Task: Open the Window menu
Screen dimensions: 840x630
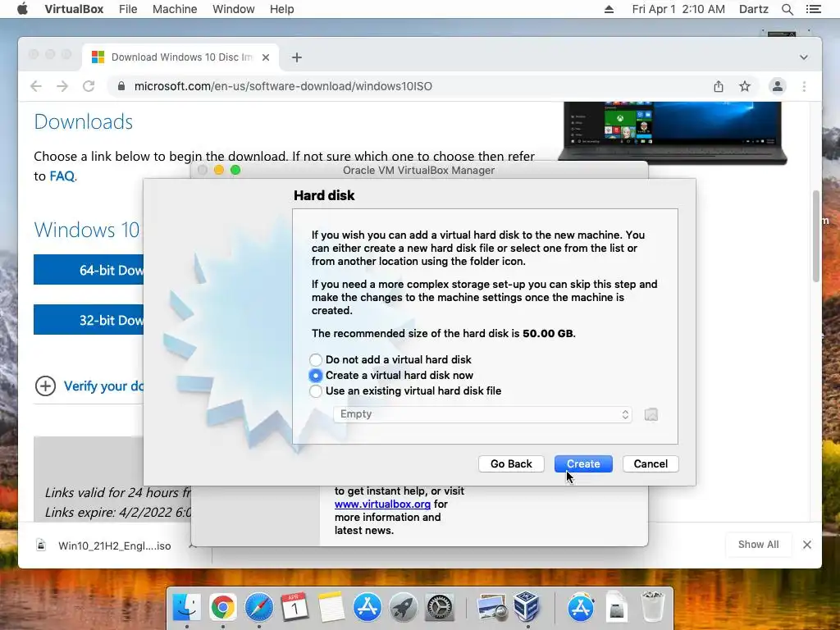Action: tap(234, 9)
